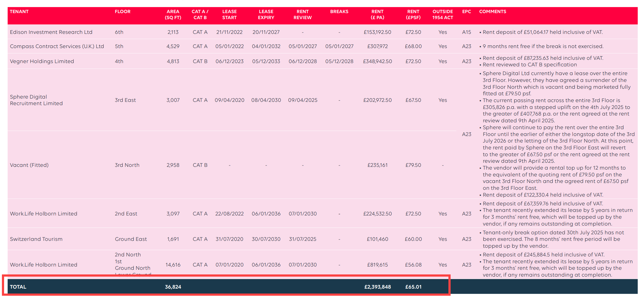Click the £65.01 total rent psf
This screenshot has width=644, height=299.
point(413,287)
